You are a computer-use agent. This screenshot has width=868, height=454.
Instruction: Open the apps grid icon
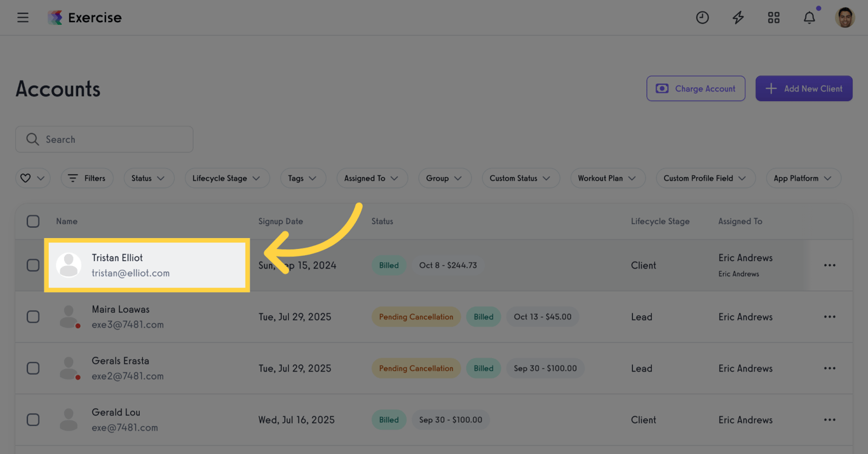(773, 17)
